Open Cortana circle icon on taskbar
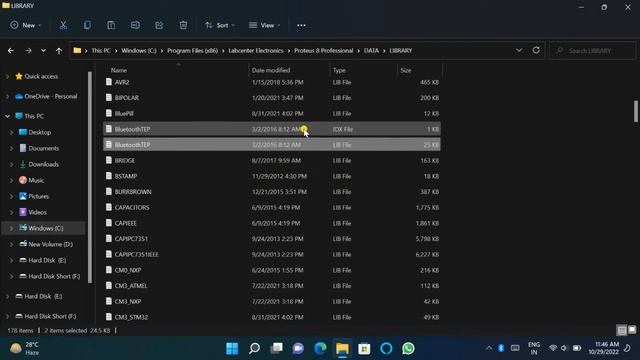640x360 pixels. point(386,348)
